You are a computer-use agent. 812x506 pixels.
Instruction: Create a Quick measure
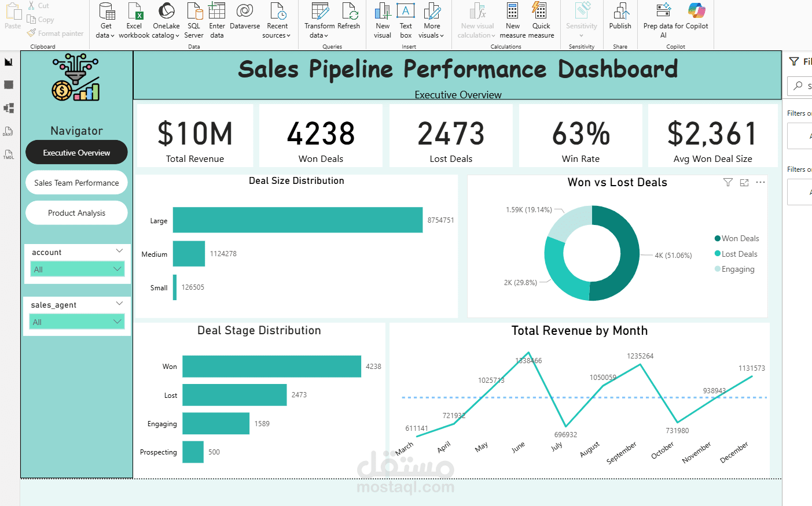pos(541,21)
